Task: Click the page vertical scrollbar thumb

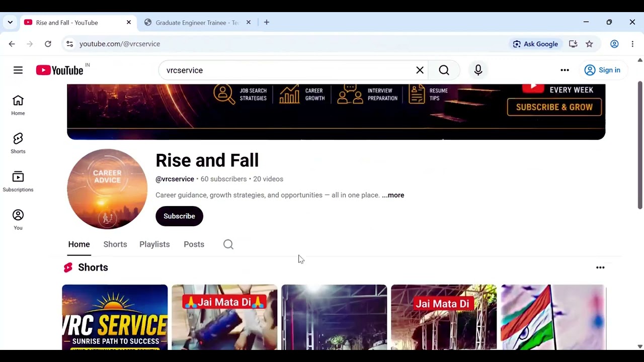Action: click(640, 145)
